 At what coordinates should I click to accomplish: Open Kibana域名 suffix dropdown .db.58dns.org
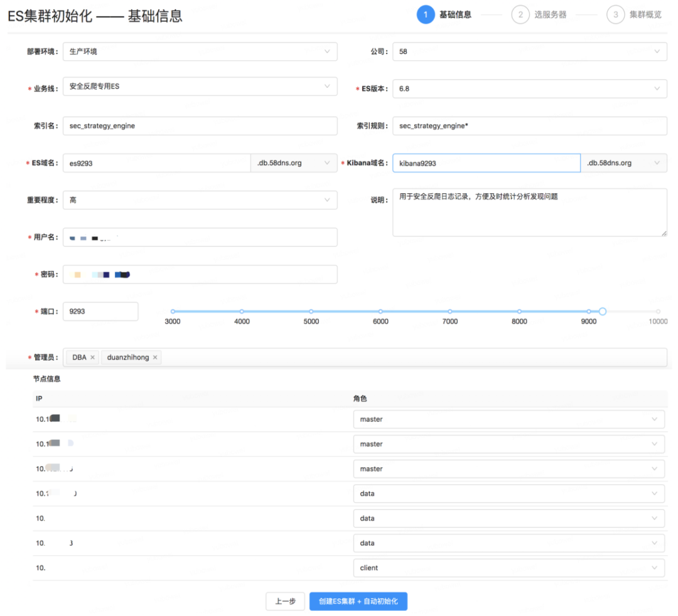click(624, 163)
